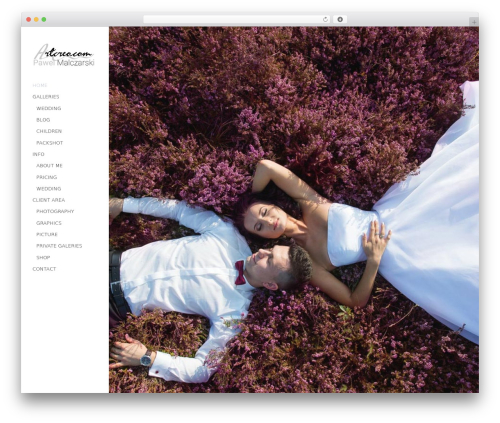Image resolution: width=500 pixels, height=423 pixels.
Task: Open the Client Area section
Action: click(49, 200)
